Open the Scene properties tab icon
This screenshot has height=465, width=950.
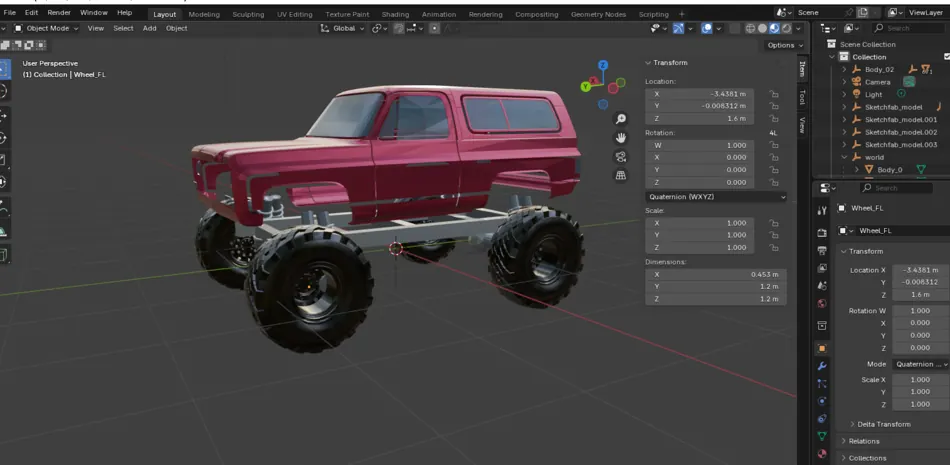pyautogui.click(x=822, y=286)
